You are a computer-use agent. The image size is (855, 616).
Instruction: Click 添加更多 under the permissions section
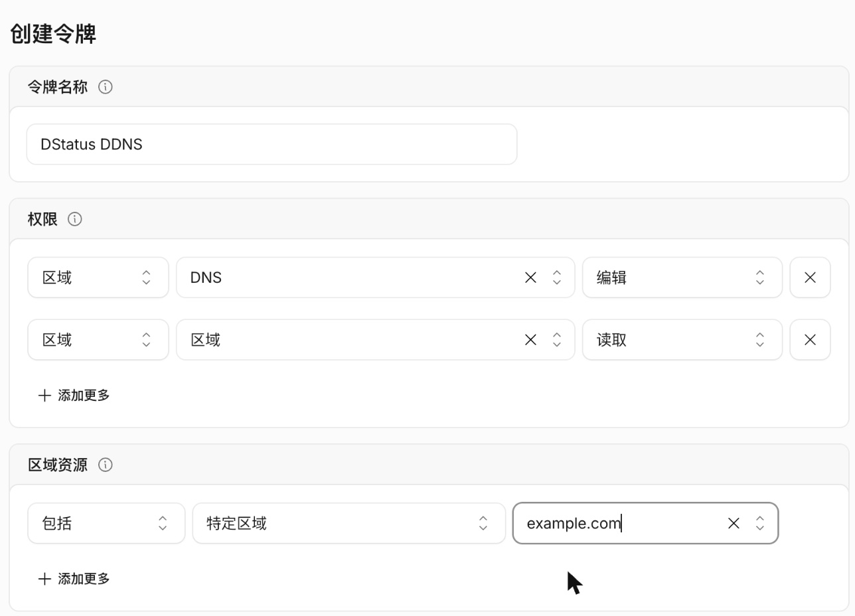point(74,396)
